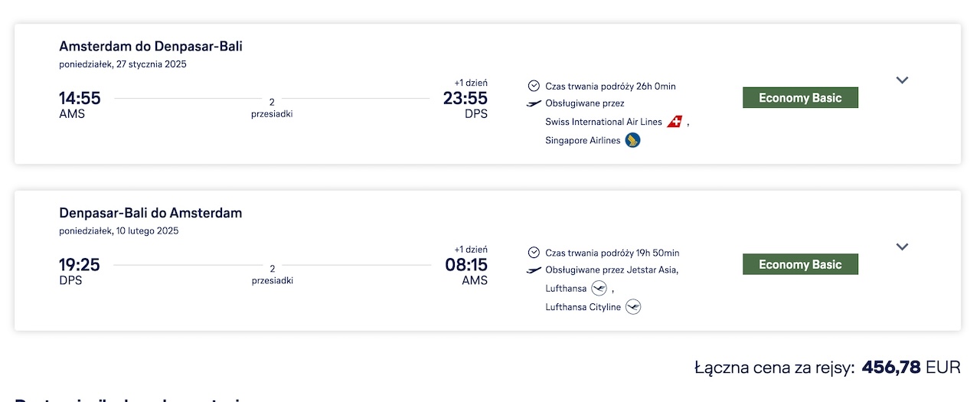Click the Singapore Airlines logo icon
980x402 pixels.
pyautogui.click(x=632, y=140)
